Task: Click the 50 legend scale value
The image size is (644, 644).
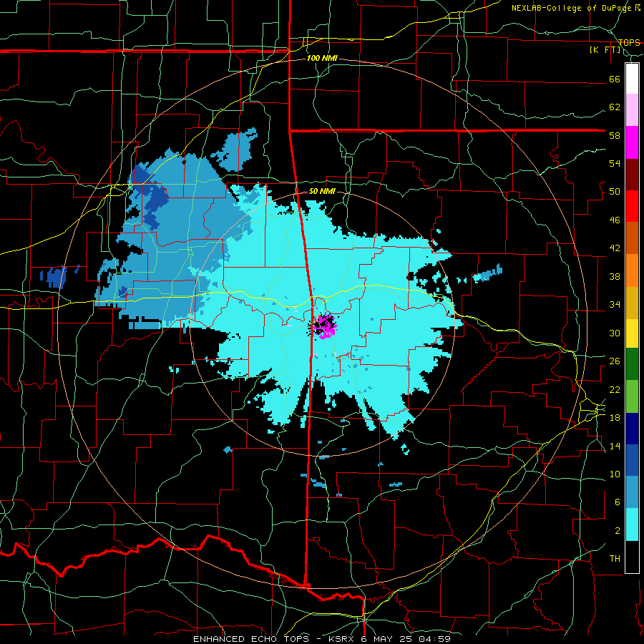Action: pos(615,192)
